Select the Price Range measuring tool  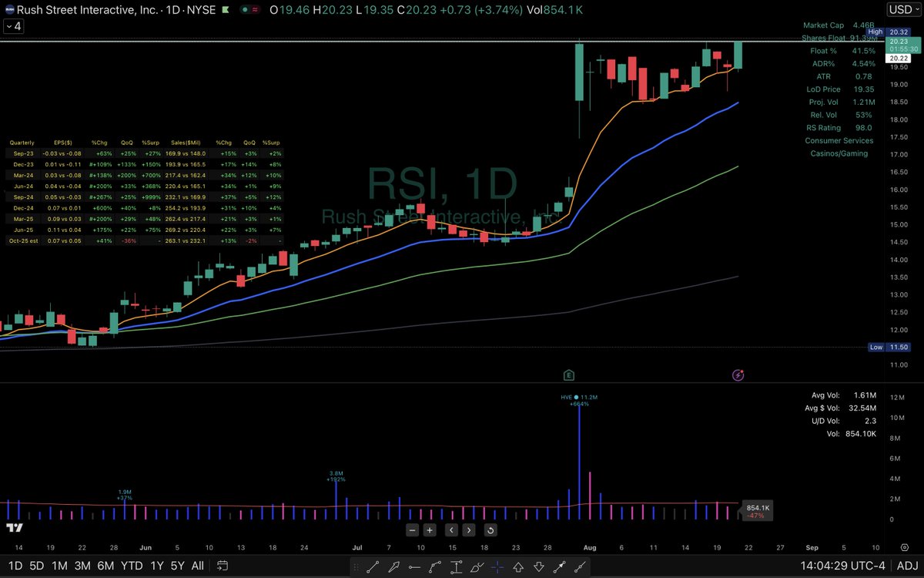point(456,566)
